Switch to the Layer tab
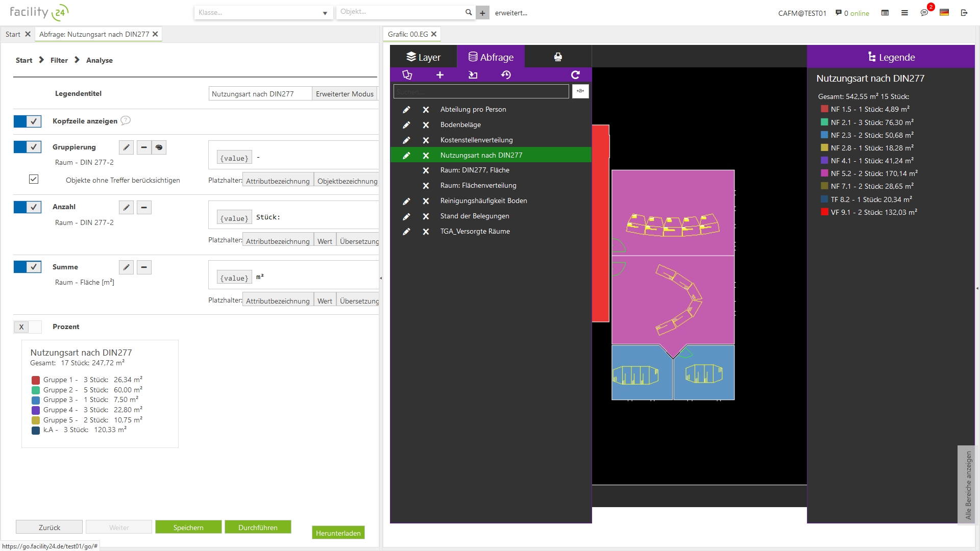980x551 pixels. (x=423, y=57)
